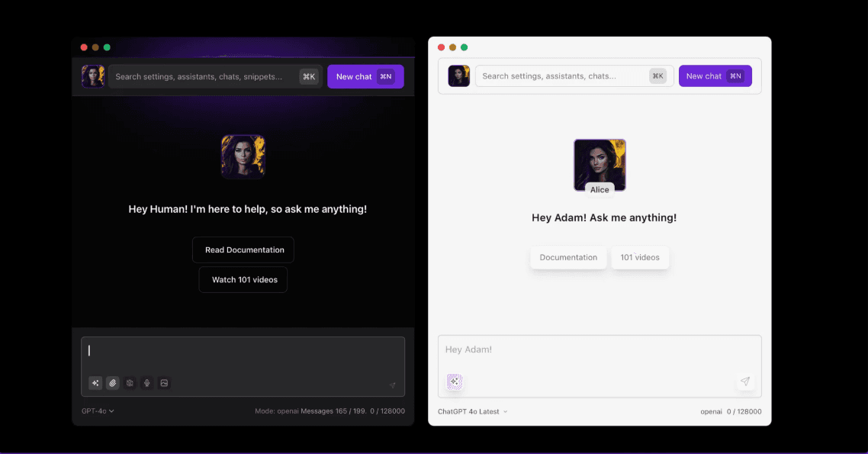Image resolution: width=868 pixels, height=454 pixels.
Task: Add an image using the picture icon
Action: coord(163,383)
